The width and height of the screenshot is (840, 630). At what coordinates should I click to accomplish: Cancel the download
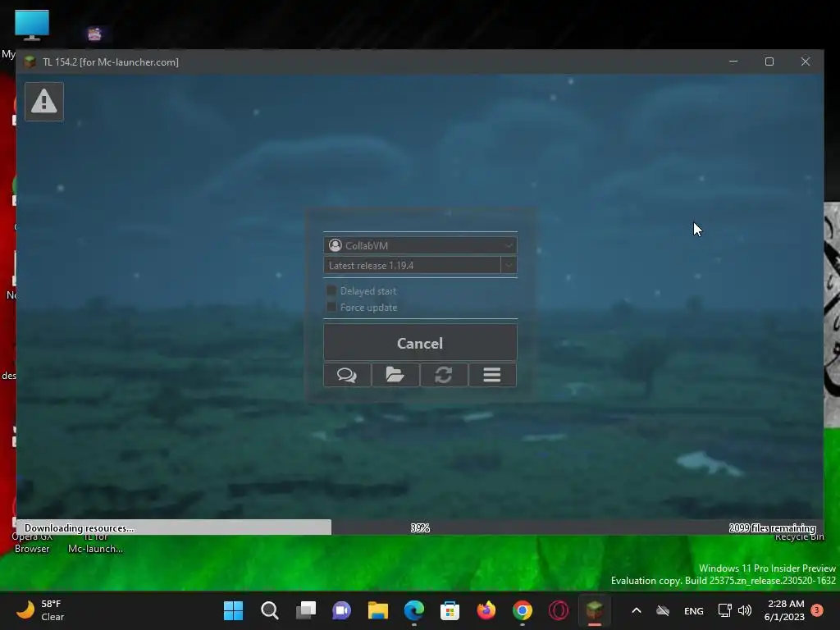pyautogui.click(x=420, y=343)
